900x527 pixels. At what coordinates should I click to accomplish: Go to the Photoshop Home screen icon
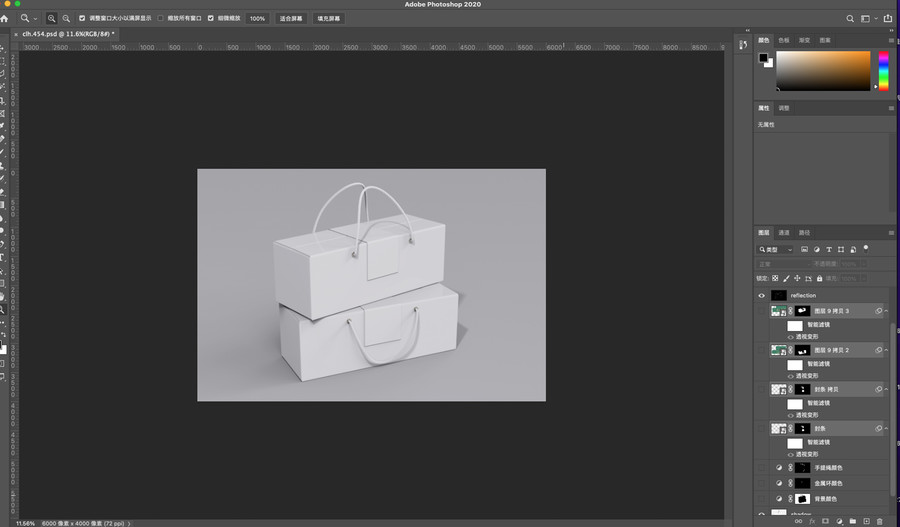tap(5, 18)
